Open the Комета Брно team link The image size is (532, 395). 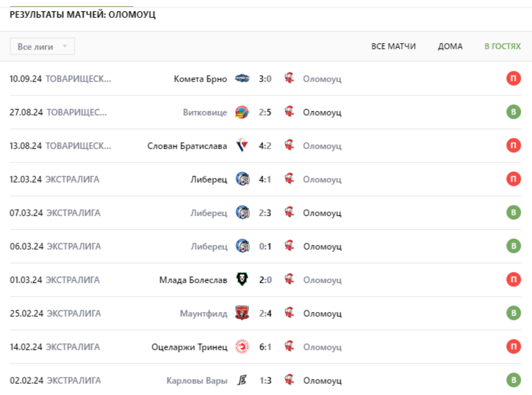tap(200, 79)
